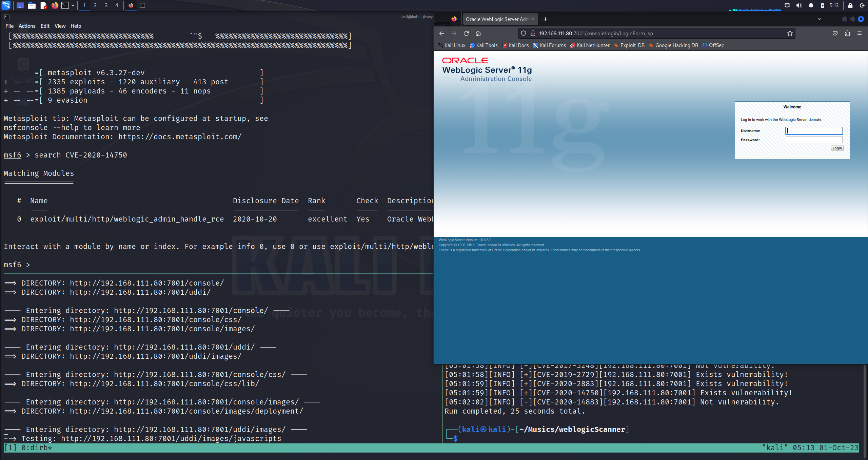Expand the Firefox list all tabs chevron
The image size is (868, 460).
[x=820, y=19]
